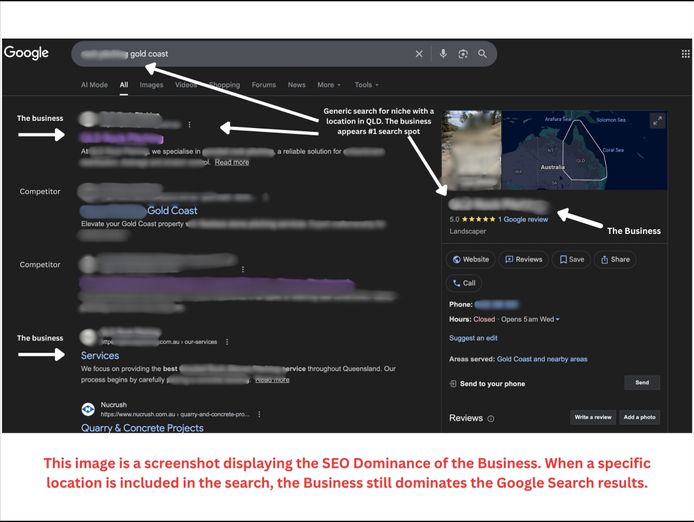Viewport: 694px width, 522px height.
Task: Click the blurred phone number link
Action: [496, 305]
